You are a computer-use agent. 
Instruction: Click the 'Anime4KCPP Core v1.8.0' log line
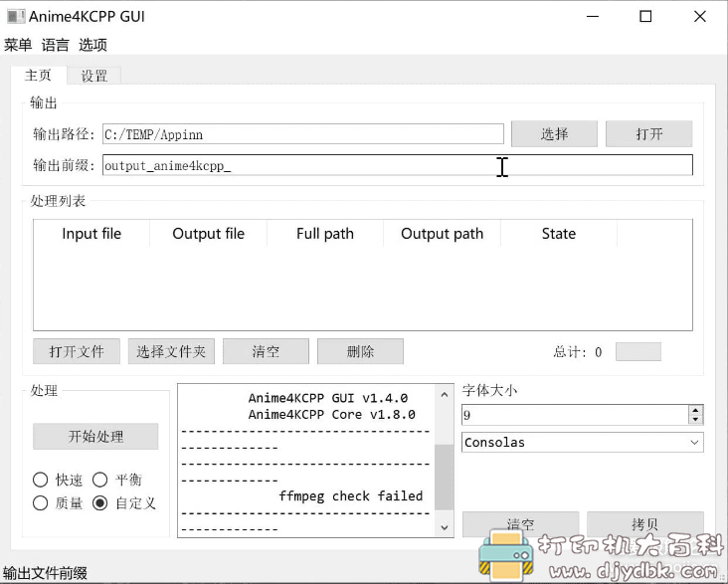(331, 415)
